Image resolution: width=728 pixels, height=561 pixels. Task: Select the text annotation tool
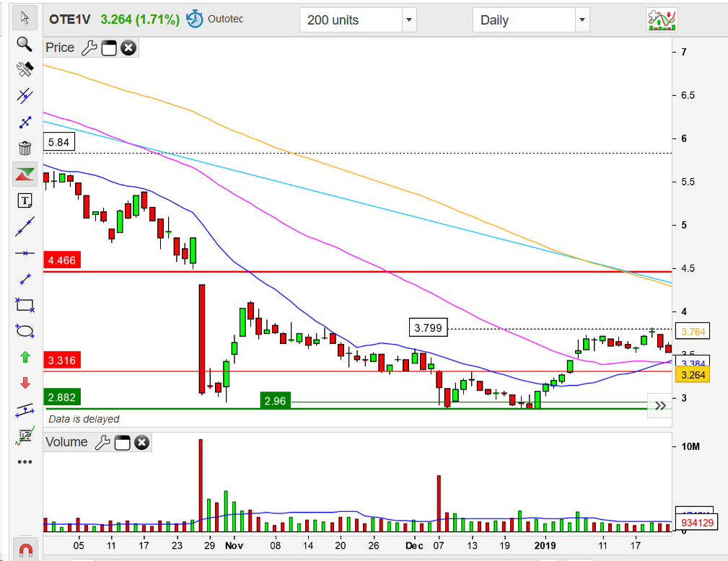(x=25, y=200)
